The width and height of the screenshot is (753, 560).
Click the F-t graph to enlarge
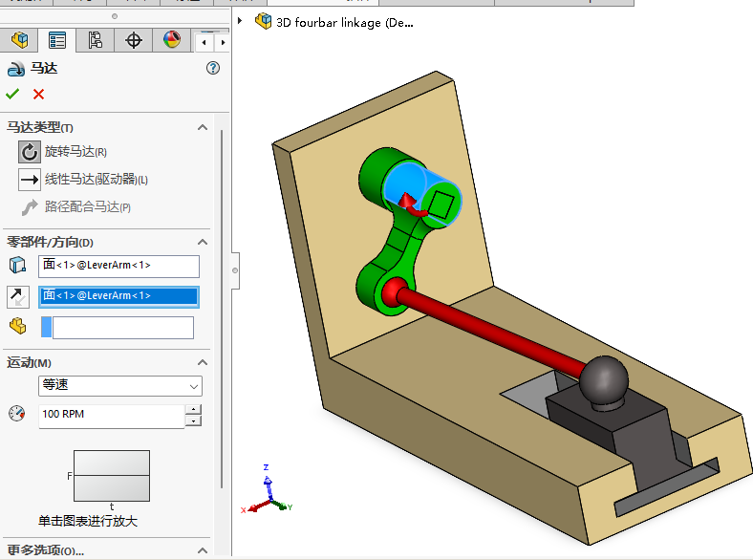(x=111, y=476)
